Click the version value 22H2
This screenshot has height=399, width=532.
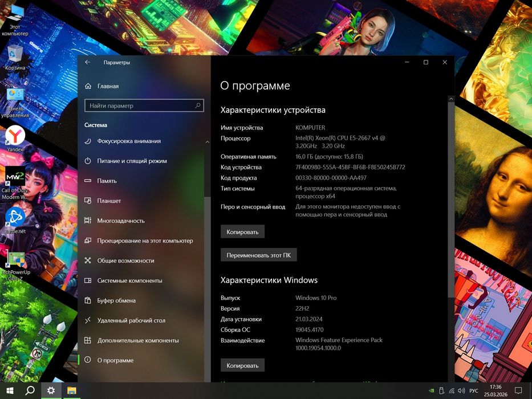click(x=302, y=308)
